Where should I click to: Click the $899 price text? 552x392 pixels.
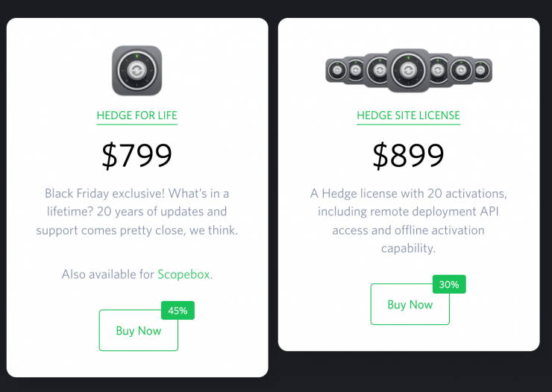pos(408,155)
